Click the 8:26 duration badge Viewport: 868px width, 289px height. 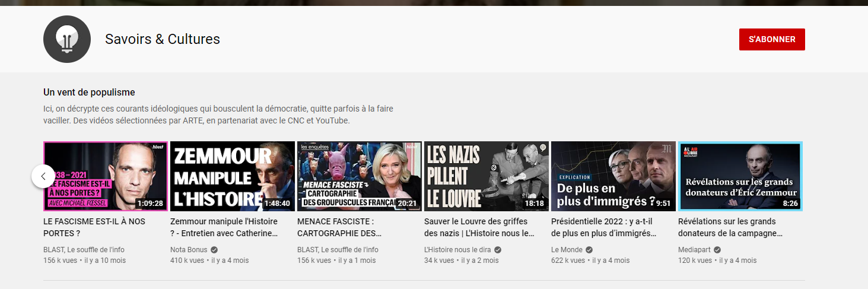pos(791,204)
